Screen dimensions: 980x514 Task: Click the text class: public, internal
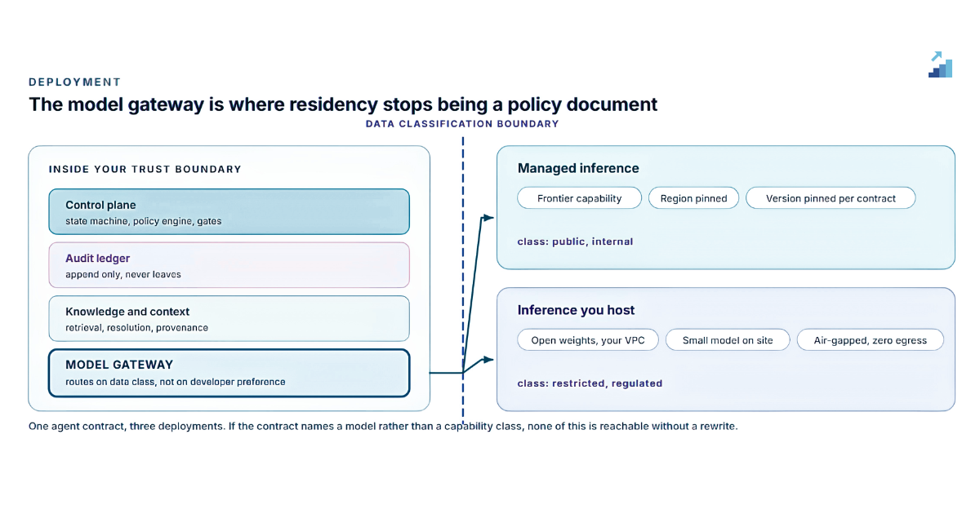point(575,241)
